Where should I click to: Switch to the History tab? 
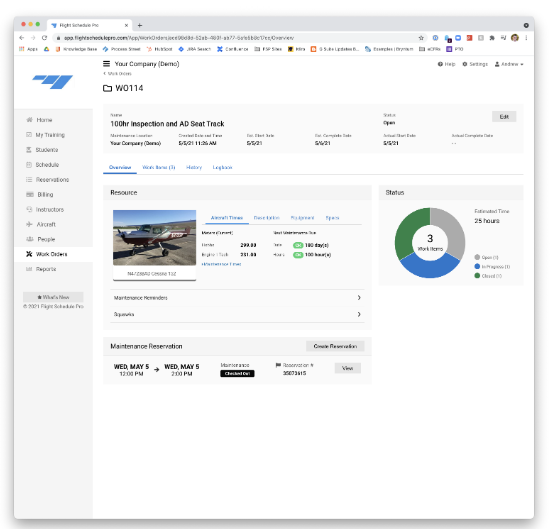[x=194, y=167]
